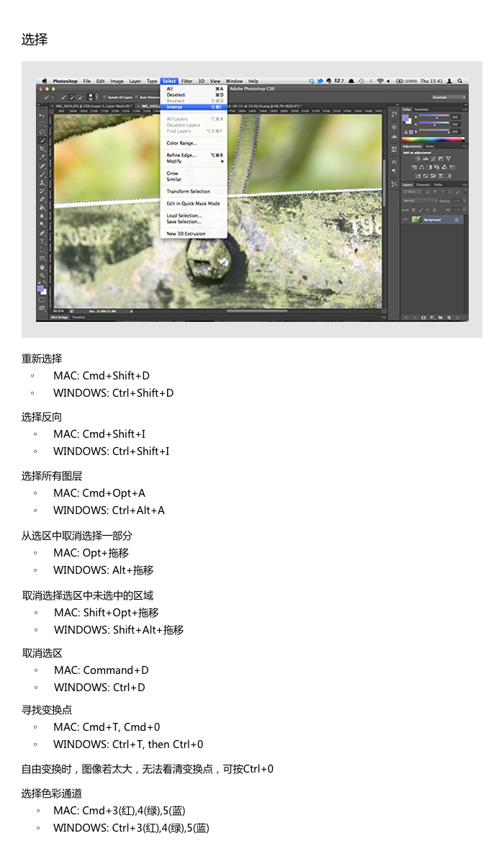The image size is (504, 864).
Task: Switch to the Swatches tab
Action: (421, 109)
